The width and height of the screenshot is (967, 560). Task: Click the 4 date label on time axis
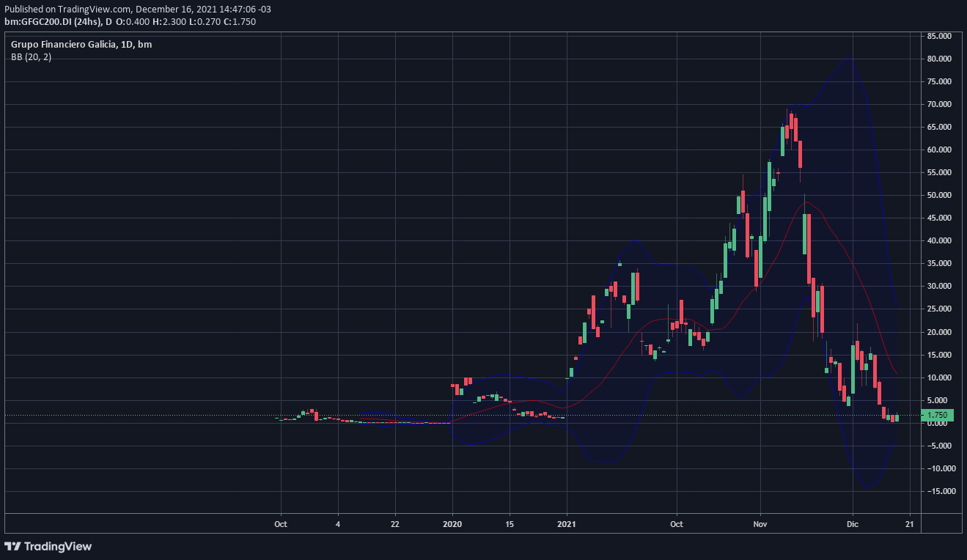pos(337,524)
